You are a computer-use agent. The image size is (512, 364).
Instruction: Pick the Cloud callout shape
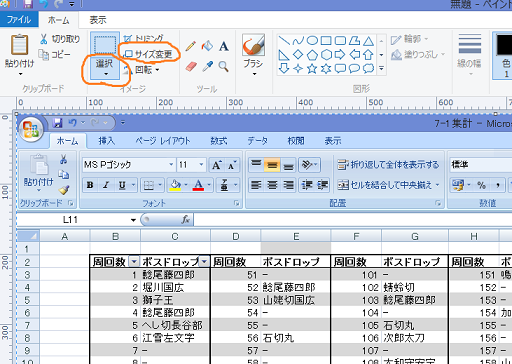tap(368, 68)
